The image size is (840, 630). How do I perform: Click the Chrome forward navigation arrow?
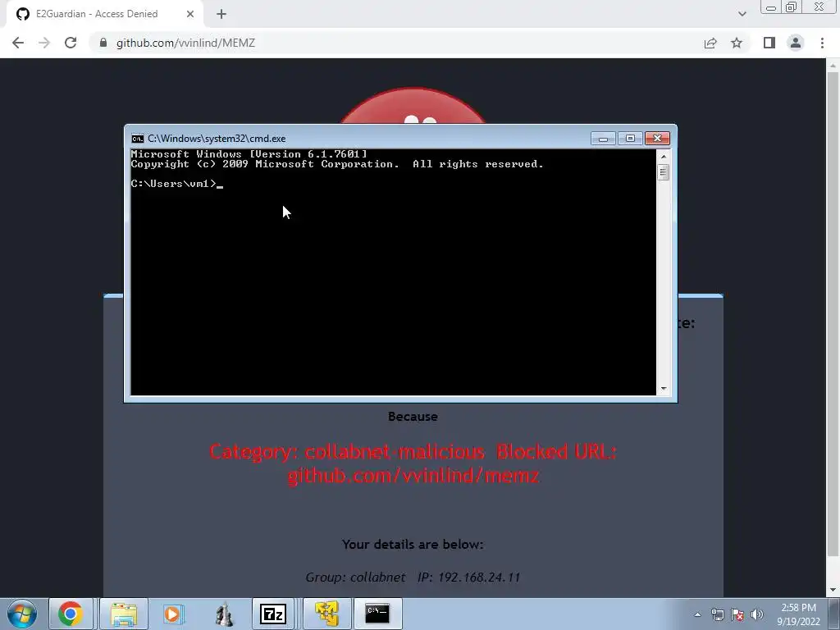(x=44, y=43)
